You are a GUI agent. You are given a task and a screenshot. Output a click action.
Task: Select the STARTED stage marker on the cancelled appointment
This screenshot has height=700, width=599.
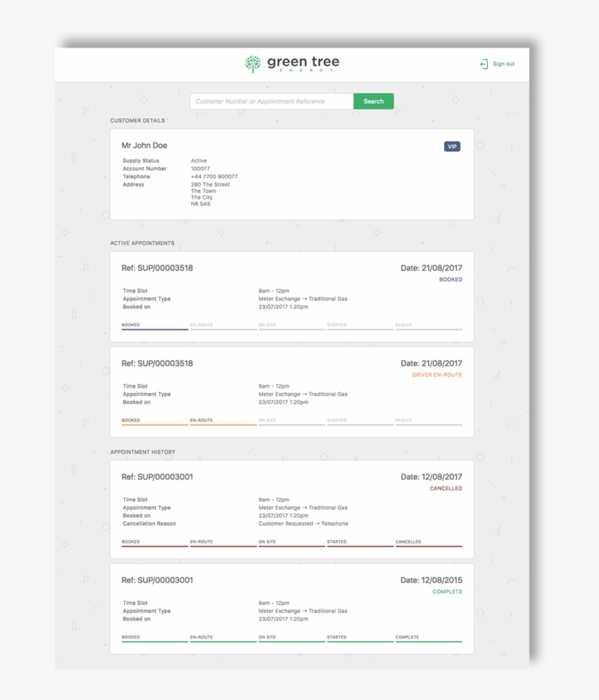coord(336,541)
